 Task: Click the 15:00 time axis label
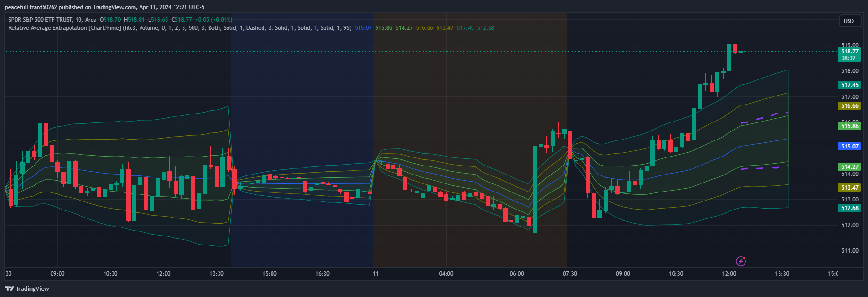click(x=270, y=274)
